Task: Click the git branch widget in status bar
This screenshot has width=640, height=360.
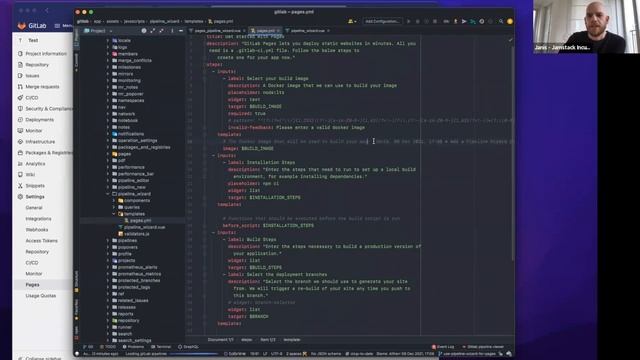Action: (x=468, y=353)
